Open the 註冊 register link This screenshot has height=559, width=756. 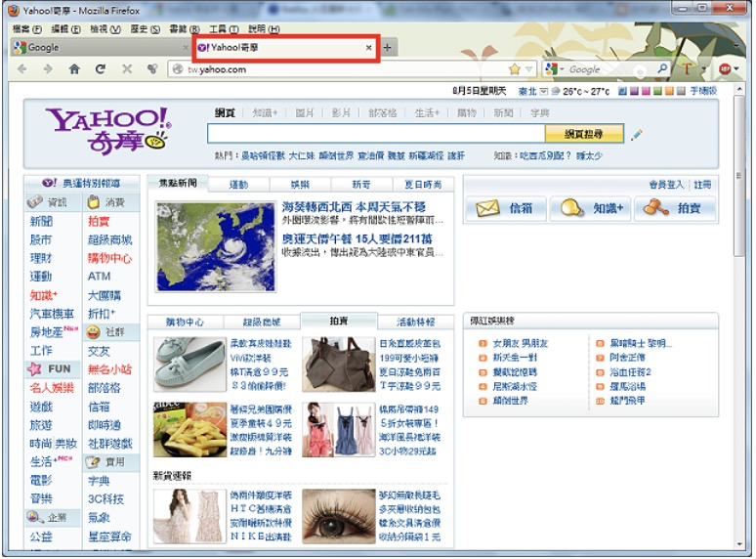click(702, 185)
